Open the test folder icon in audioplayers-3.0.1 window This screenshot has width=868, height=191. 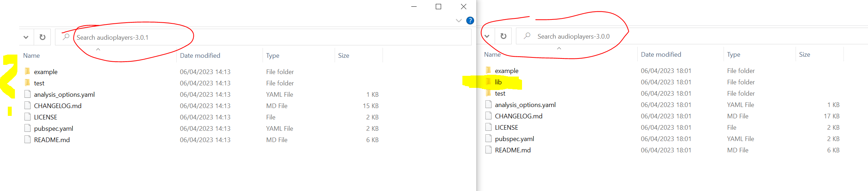coord(27,83)
